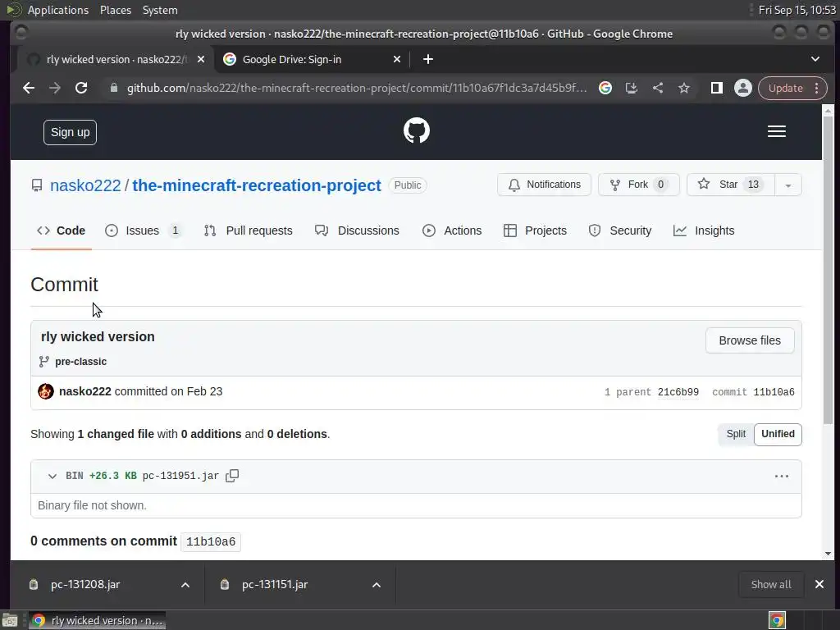The height and width of the screenshot is (630, 840).
Task: Open the Actions tab
Action: [x=452, y=231]
